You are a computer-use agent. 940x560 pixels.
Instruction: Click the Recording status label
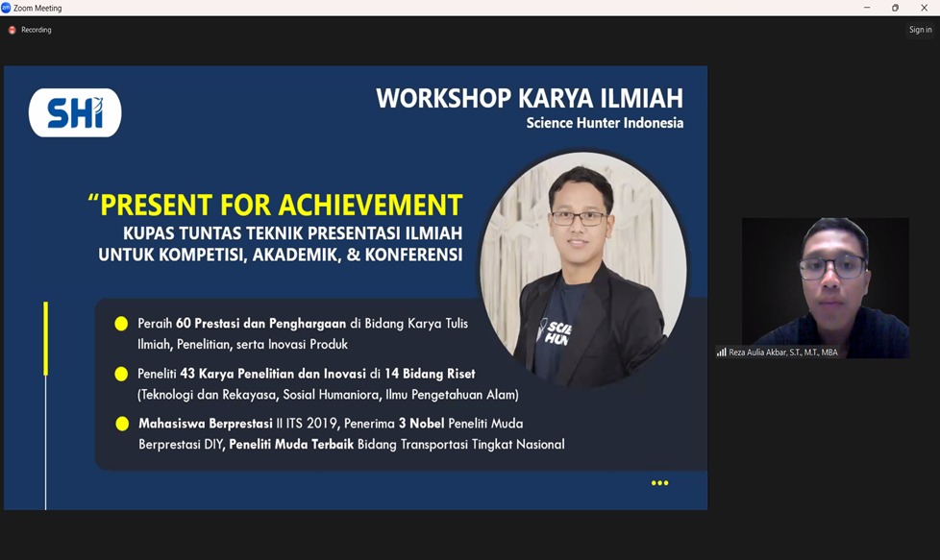coord(37,30)
